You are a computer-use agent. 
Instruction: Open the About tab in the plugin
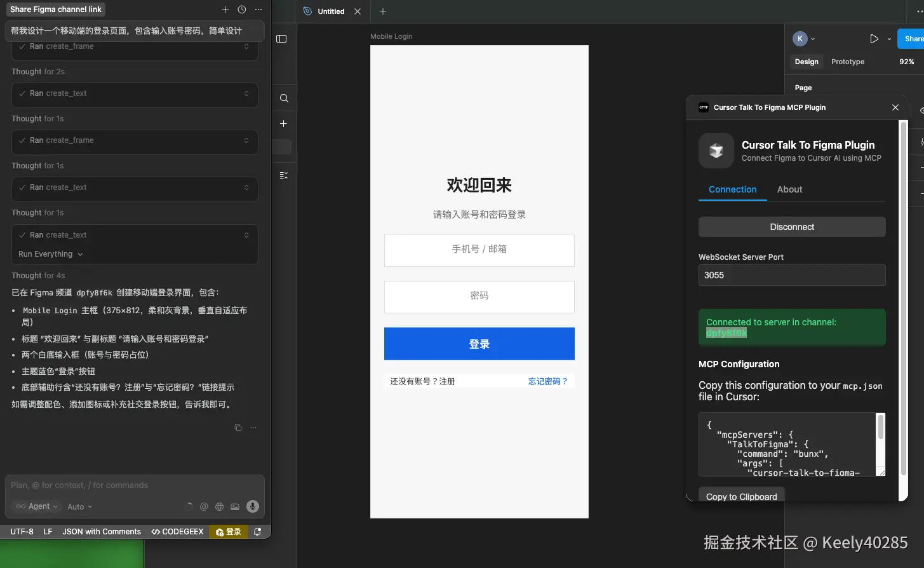(789, 189)
